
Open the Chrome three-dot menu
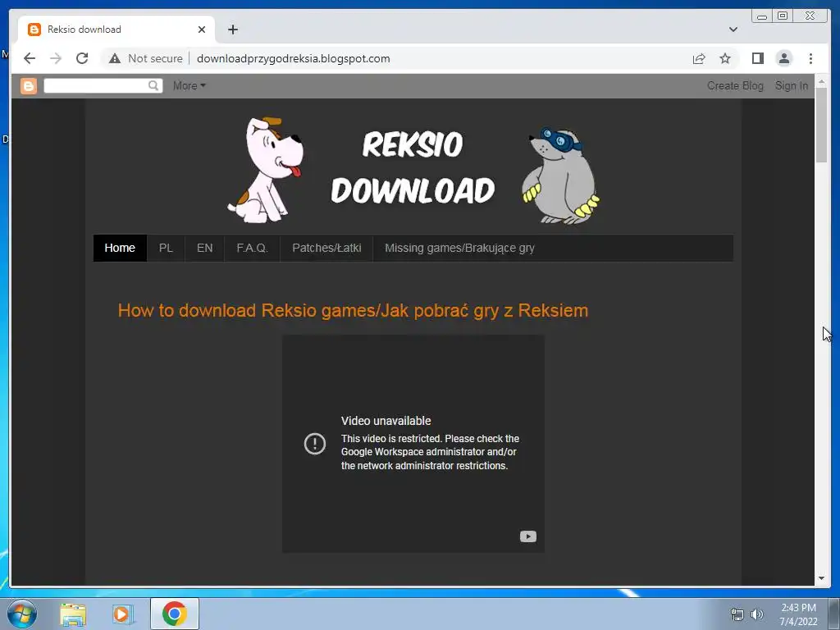click(x=810, y=58)
